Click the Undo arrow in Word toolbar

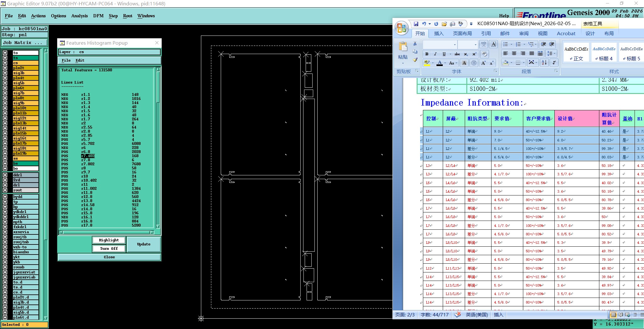click(424, 24)
